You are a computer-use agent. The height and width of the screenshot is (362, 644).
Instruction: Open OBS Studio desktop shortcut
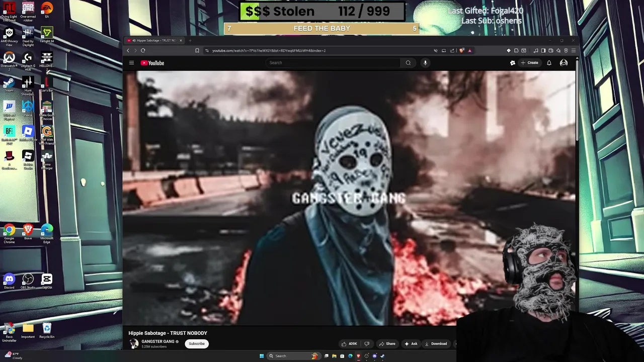click(28, 281)
